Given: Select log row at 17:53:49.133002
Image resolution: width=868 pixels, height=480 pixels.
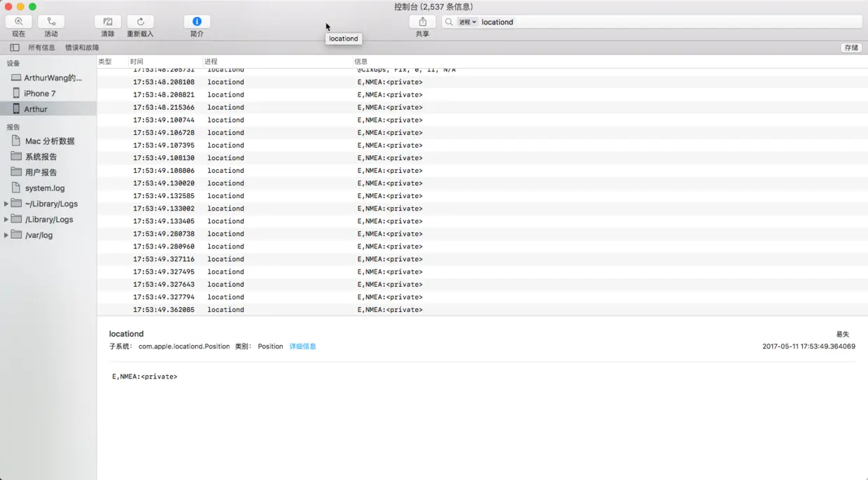Looking at the screenshot, I should pyautogui.click(x=482, y=209).
